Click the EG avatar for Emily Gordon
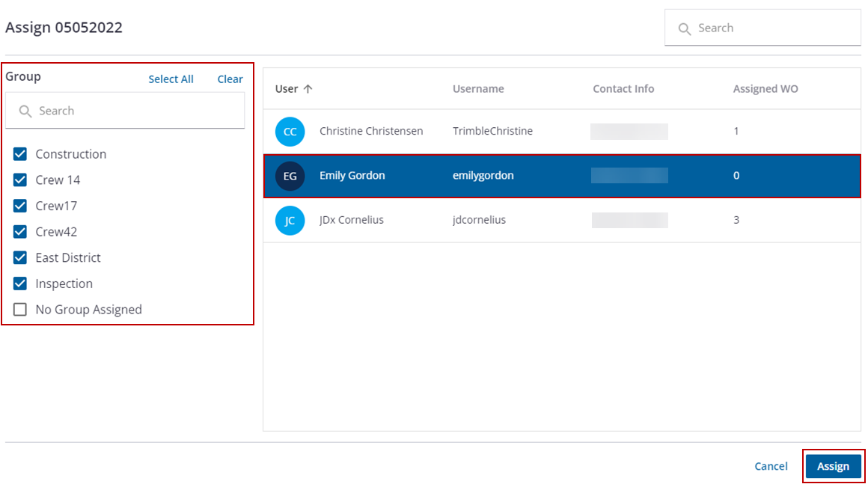 (290, 176)
